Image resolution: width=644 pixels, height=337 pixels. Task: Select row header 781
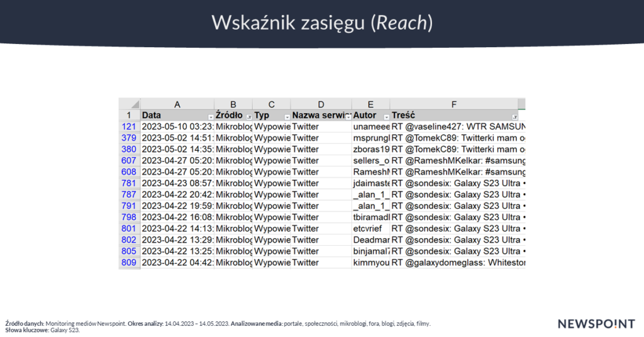tap(130, 183)
